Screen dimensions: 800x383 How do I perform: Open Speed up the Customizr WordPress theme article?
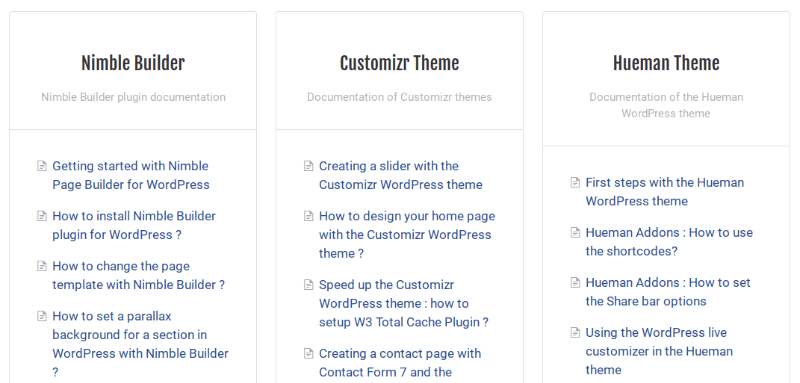click(x=404, y=303)
